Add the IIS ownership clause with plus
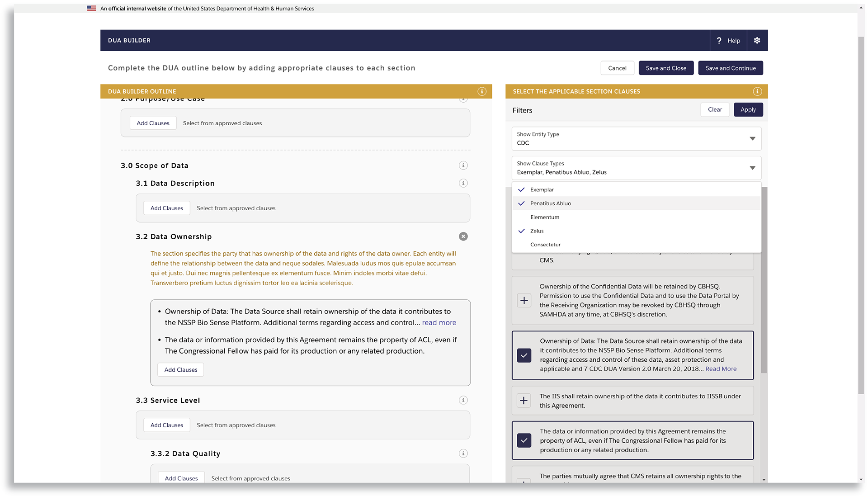Image resolution: width=868 pixels, height=496 pixels. pyautogui.click(x=524, y=401)
